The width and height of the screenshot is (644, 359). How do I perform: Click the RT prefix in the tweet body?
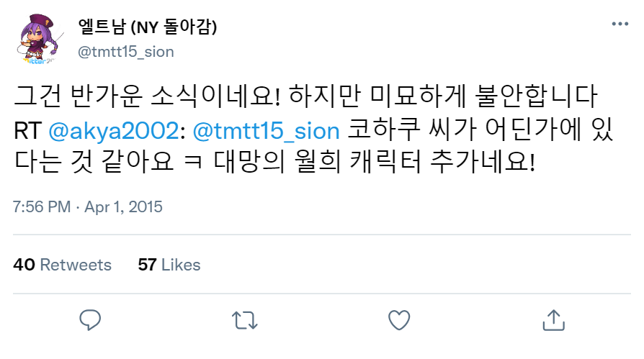[28, 131]
